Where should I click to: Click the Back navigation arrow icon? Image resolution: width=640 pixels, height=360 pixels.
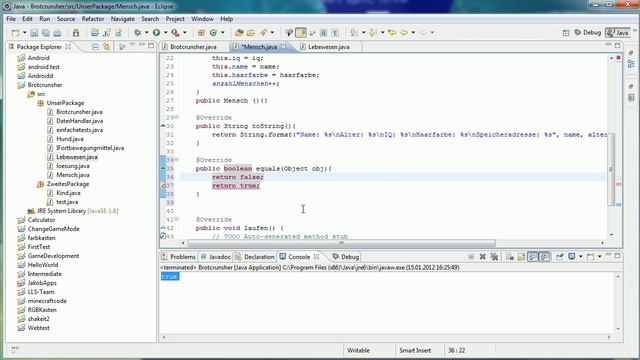[404, 33]
